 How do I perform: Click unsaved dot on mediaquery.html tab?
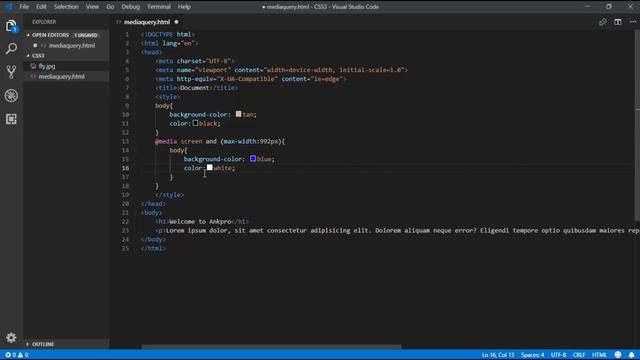(x=176, y=22)
